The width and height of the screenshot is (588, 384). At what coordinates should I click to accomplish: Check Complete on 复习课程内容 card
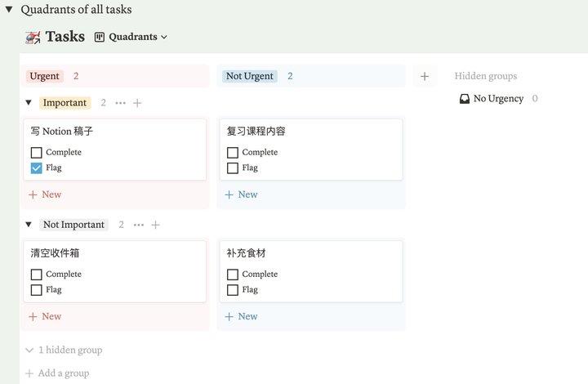(233, 152)
